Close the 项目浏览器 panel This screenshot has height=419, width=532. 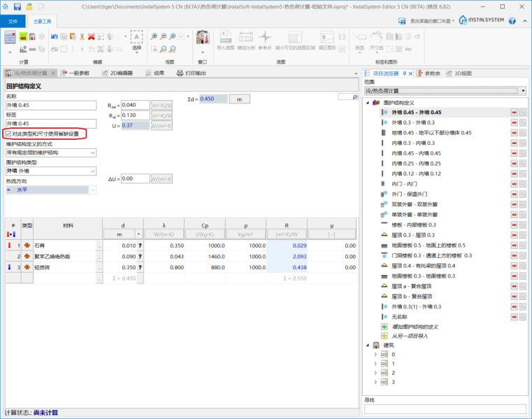pyautogui.click(x=410, y=73)
